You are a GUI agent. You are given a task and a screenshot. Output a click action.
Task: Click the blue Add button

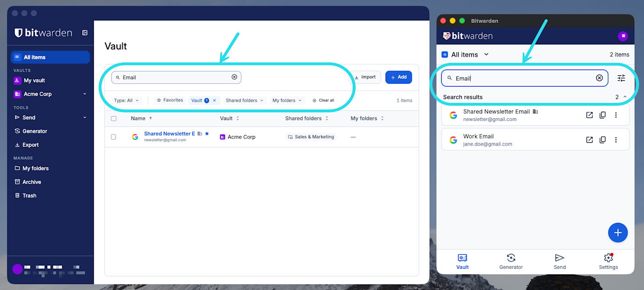tap(399, 77)
